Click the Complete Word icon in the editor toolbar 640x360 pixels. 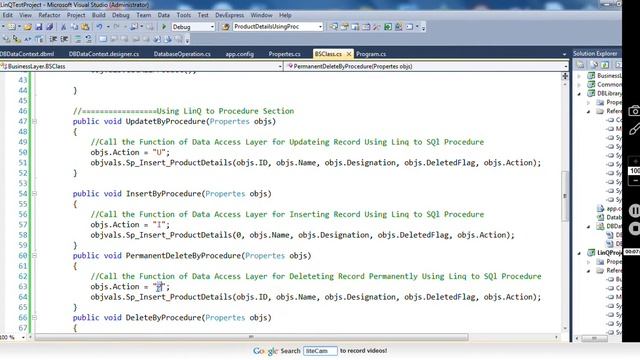pos(39,39)
